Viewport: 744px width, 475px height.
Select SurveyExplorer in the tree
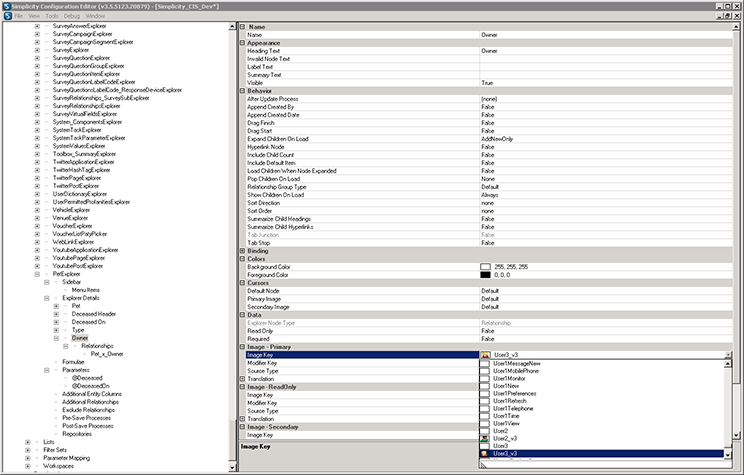tap(71, 50)
